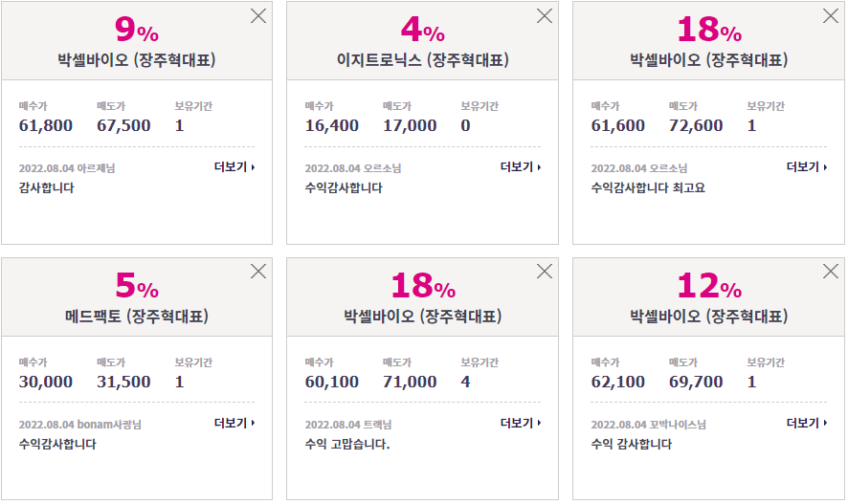Click the 매수가 30,000 value
Screen dimensions: 848x504
[46, 382]
